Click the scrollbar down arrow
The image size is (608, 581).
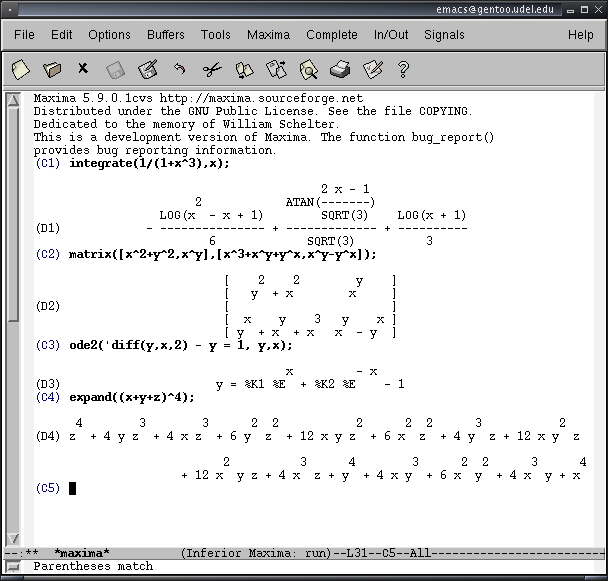coord(13,538)
